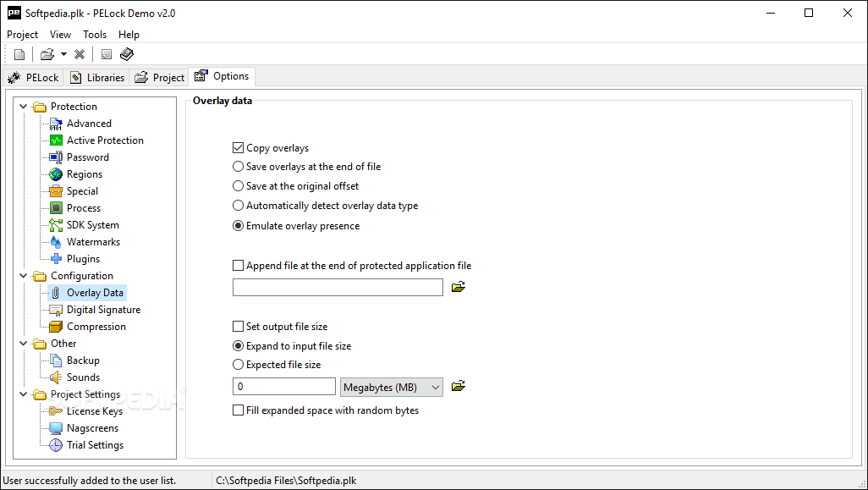Open the Project menu
Viewport: 868px width, 490px height.
[22, 35]
